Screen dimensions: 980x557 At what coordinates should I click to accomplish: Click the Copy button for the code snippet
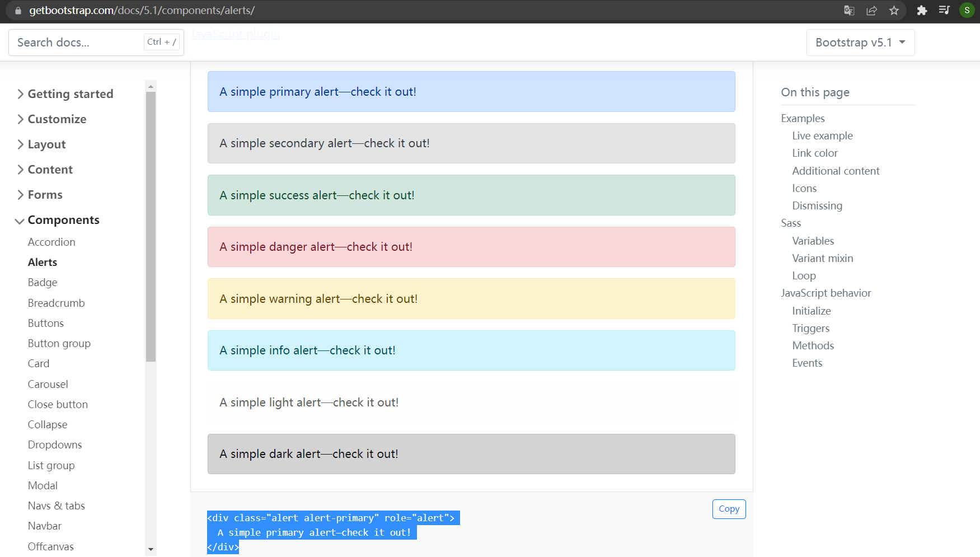729,509
